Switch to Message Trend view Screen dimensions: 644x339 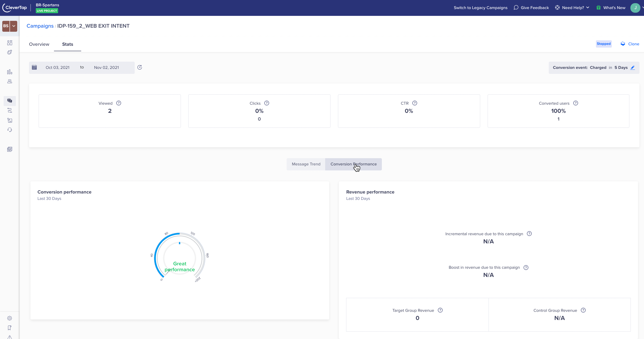[306, 164]
